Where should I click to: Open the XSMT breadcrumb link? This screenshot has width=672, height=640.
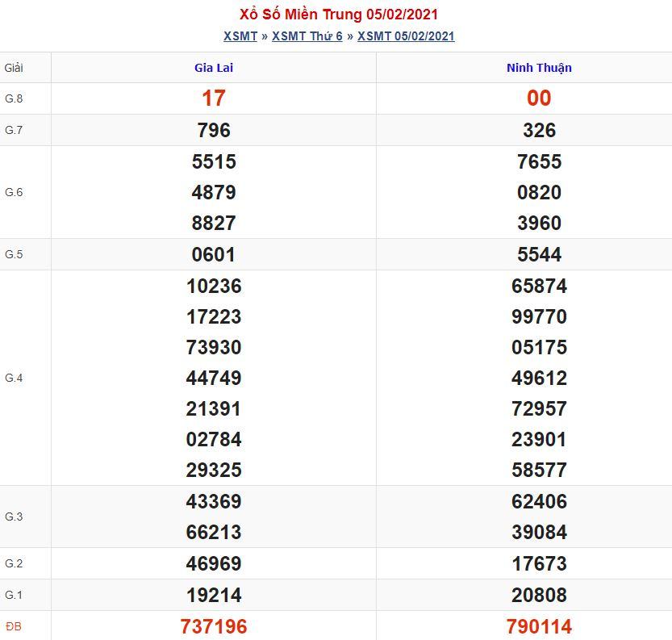[240, 36]
